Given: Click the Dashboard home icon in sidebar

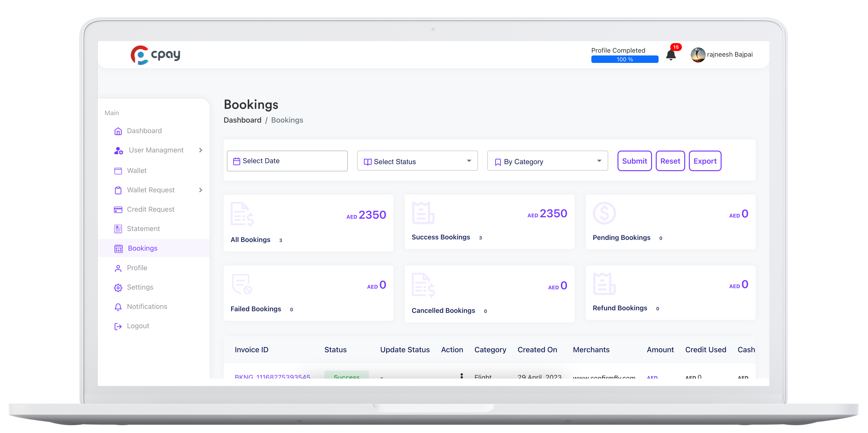Looking at the screenshot, I should 118,131.
